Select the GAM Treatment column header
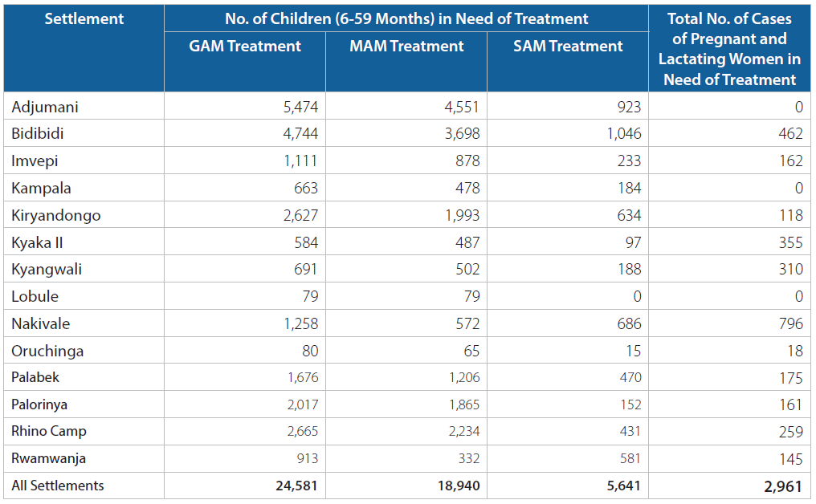816x504 pixels. click(245, 47)
